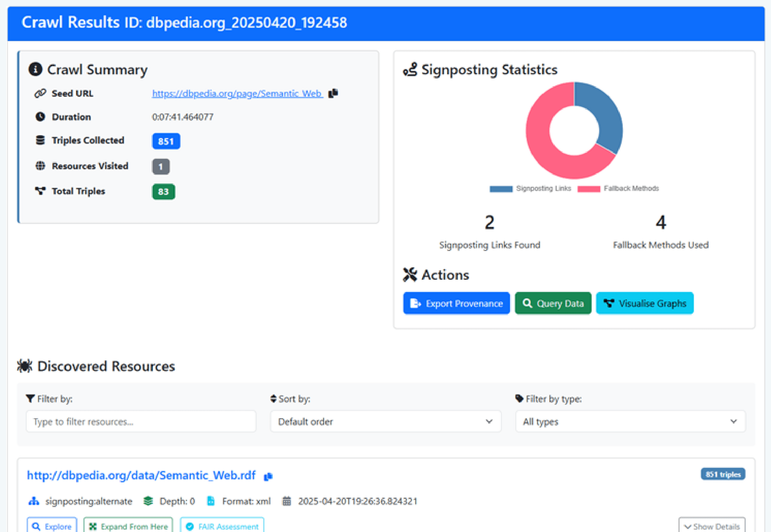Click the Export Provenance button
The width and height of the screenshot is (771, 532).
click(x=456, y=303)
